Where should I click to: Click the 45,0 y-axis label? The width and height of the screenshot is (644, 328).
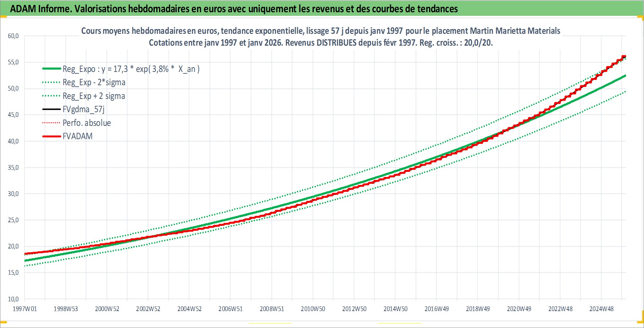click(13, 115)
